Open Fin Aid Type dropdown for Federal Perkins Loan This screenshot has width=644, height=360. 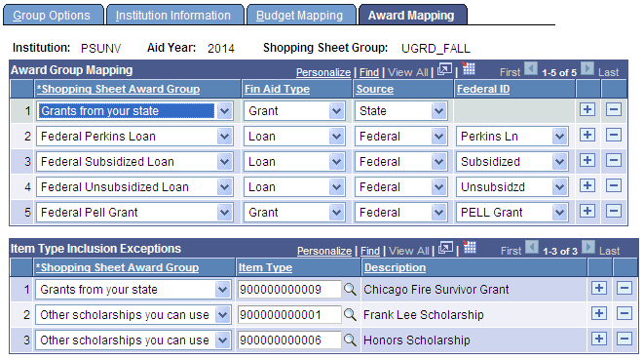coord(336,137)
